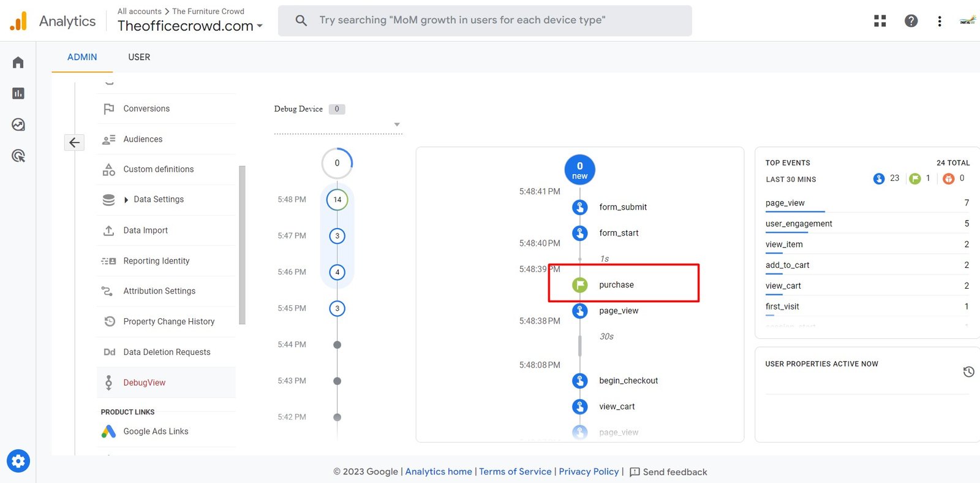Open the Google apps grid icon
Image resolution: width=980 pixels, height=483 pixels.
(880, 21)
